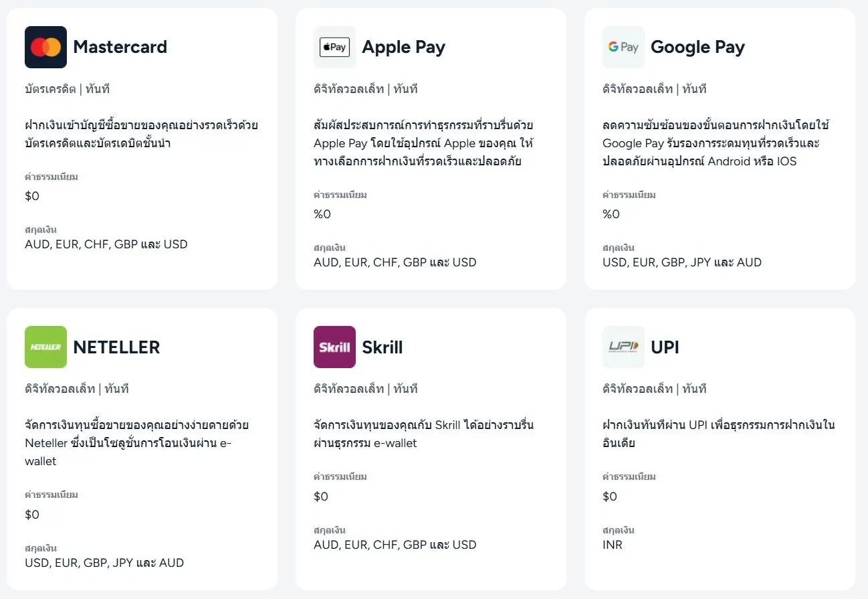The height and width of the screenshot is (599, 868).
Task: Select the Mastercard heading text
Action: coord(120,48)
